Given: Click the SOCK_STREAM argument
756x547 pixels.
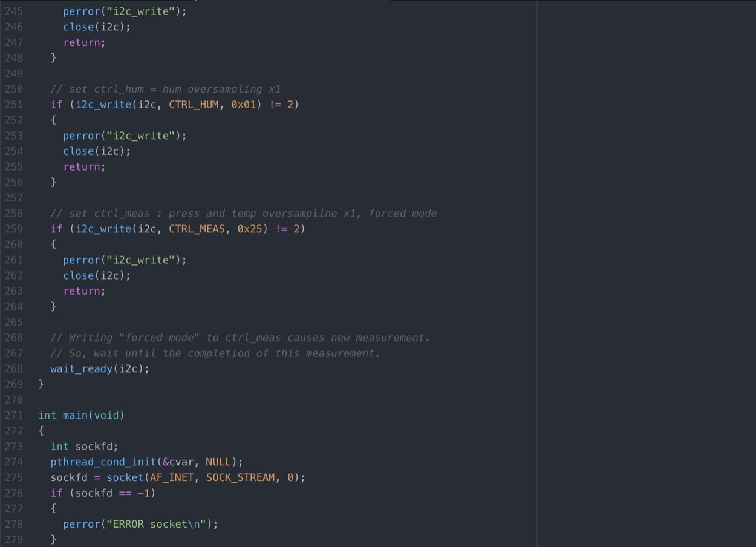Looking at the screenshot, I should [x=241, y=477].
